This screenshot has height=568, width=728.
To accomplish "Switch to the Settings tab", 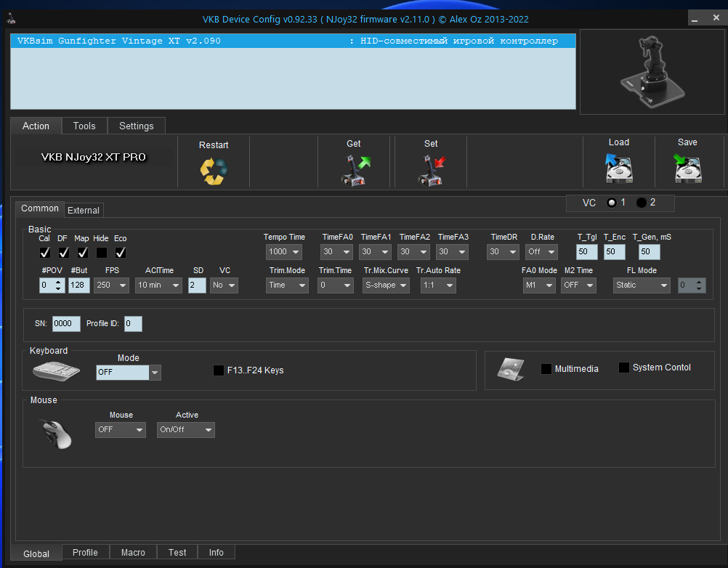I will point(136,126).
